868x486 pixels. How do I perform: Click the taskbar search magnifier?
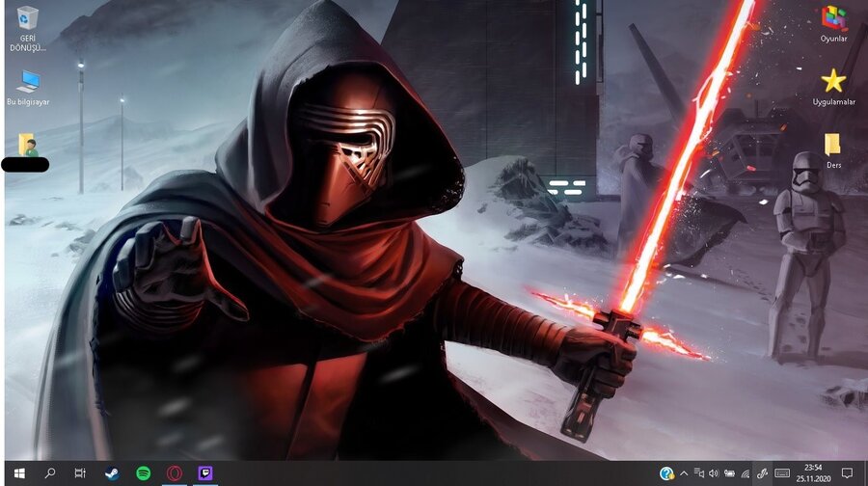[50, 473]
